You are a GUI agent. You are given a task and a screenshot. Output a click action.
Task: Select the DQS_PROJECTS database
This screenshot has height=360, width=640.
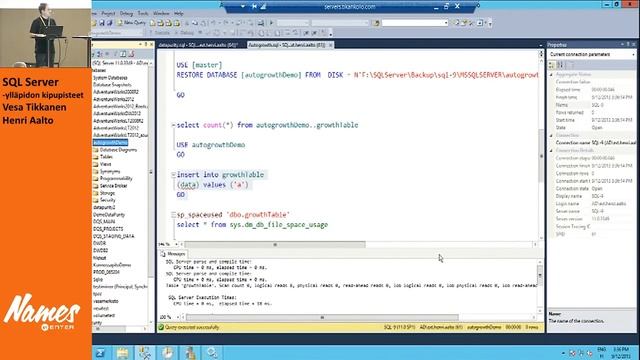tap(108, 229)
